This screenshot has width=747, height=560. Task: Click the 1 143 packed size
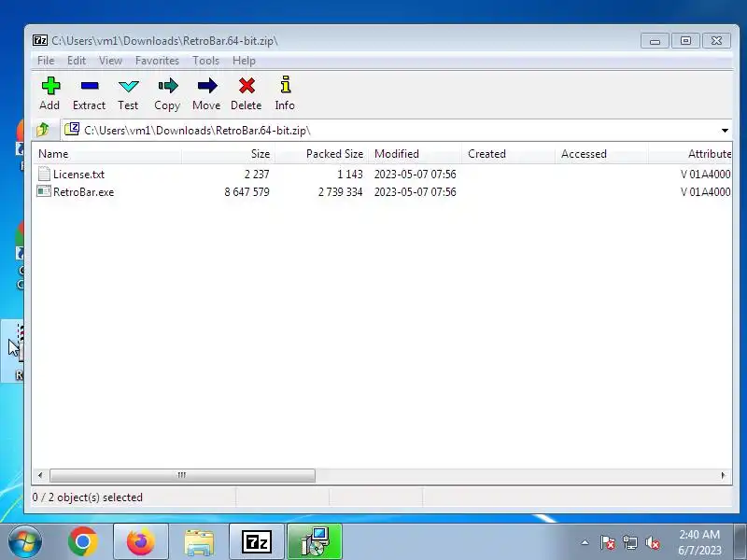click(x=349, y=175)
